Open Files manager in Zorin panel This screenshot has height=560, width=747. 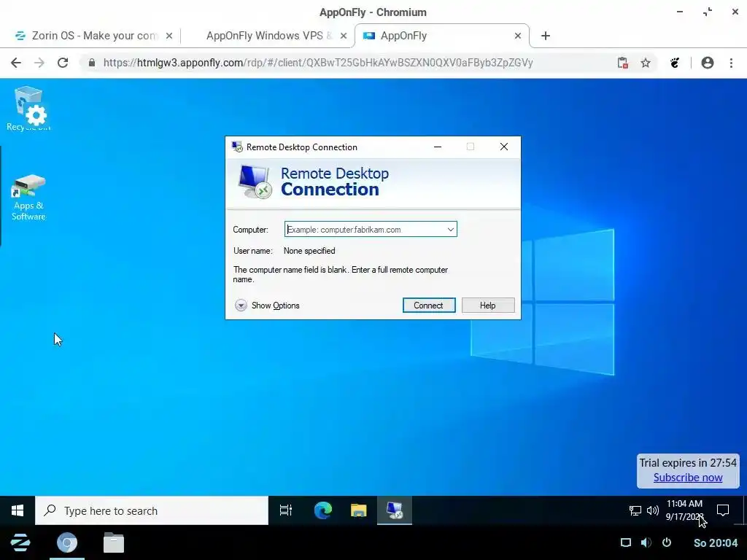tap(114, 542)
